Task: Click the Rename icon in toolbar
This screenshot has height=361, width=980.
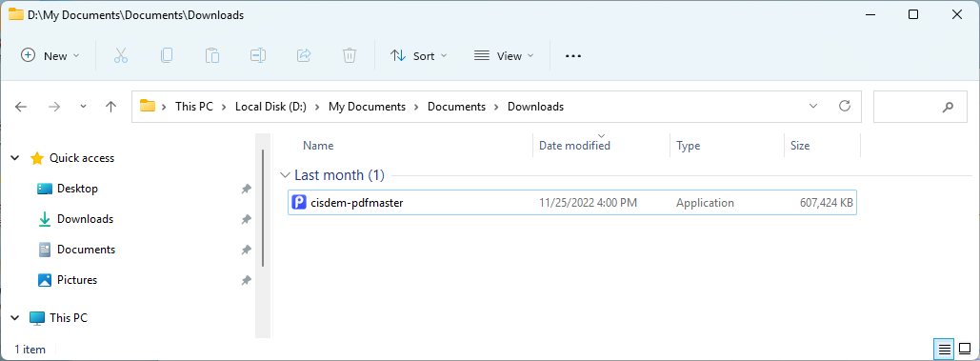Action: point(258,55)
